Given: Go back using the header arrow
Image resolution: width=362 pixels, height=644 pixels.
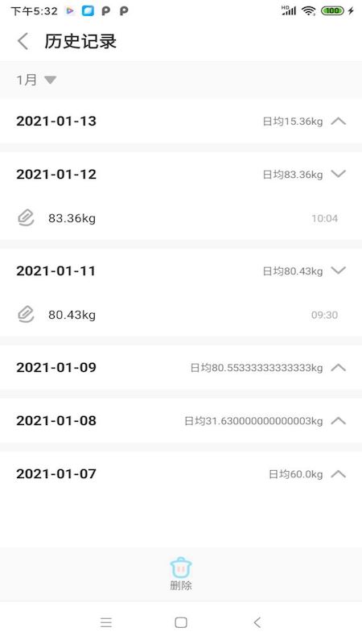Looking at the screenshot, I should (x=23, y=42).
